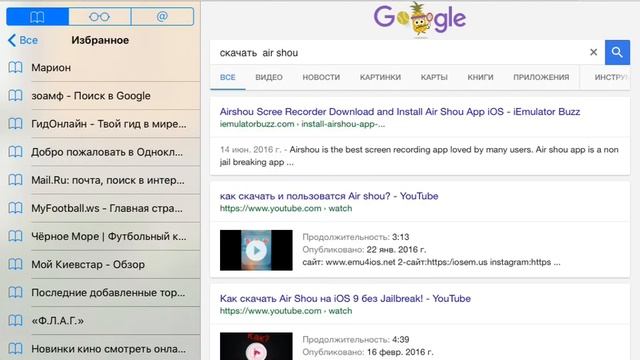640x360 pixels.
Task: Play the 4:39 video thumbnail
Action: click(x=256, y=346)
